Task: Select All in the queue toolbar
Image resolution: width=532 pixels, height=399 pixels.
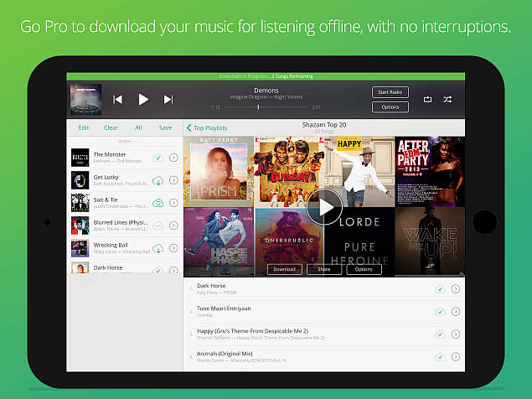Action: click(138, 127)
